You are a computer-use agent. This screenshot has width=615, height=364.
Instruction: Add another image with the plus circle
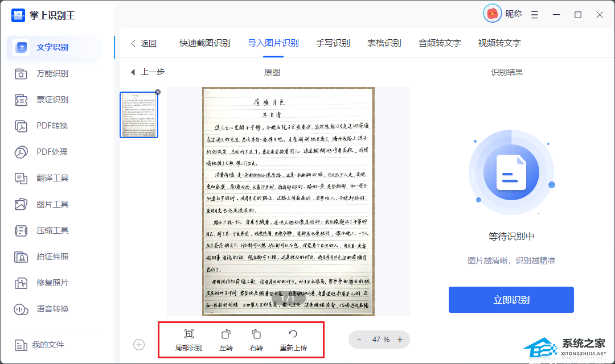[x=139, y=345]
